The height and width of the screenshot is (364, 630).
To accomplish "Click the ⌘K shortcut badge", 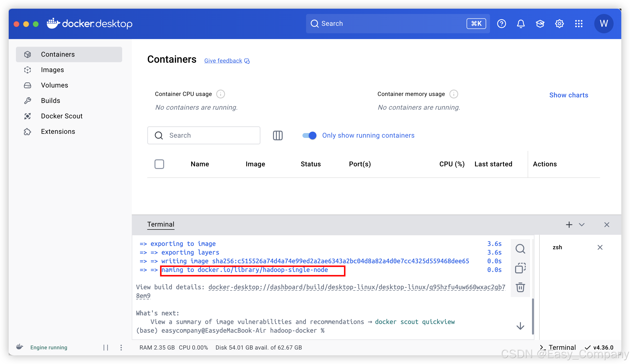I will (x=476, y=24).
